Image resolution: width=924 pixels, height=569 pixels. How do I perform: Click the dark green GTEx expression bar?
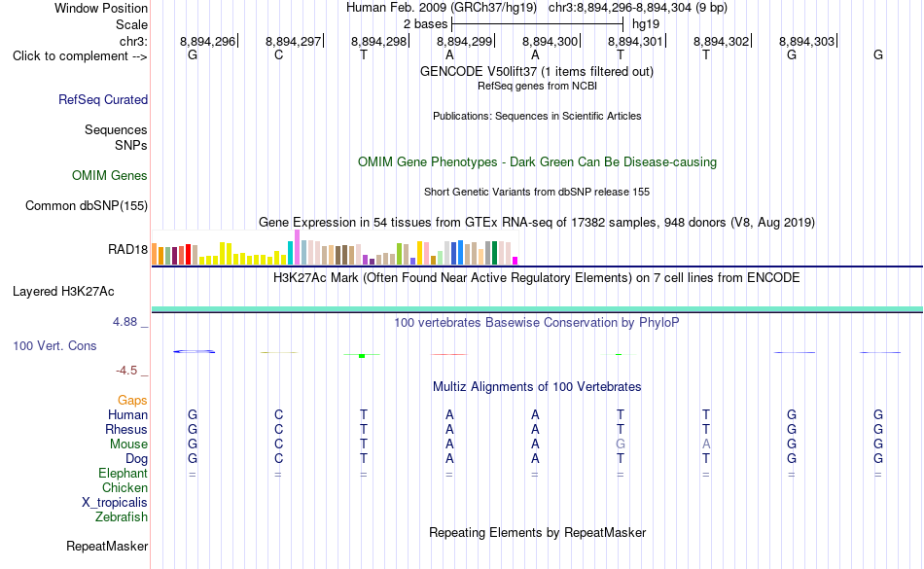[494, 253]
